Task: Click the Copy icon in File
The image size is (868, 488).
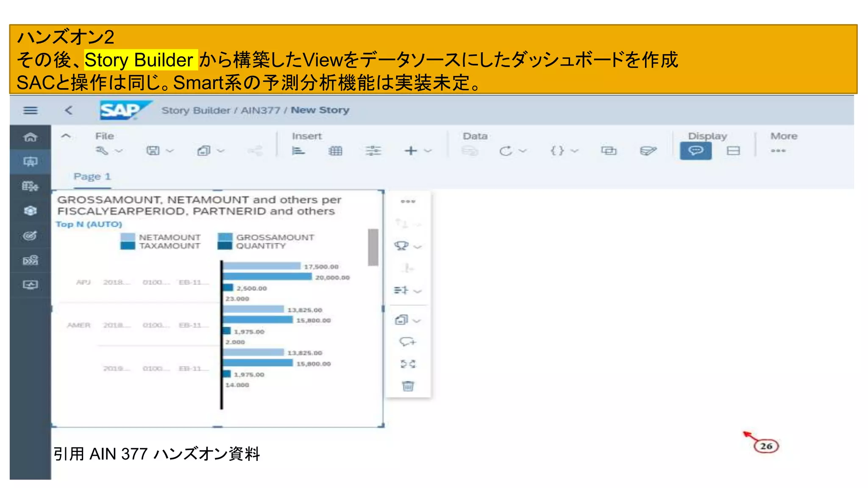Action: pos(204,151)
